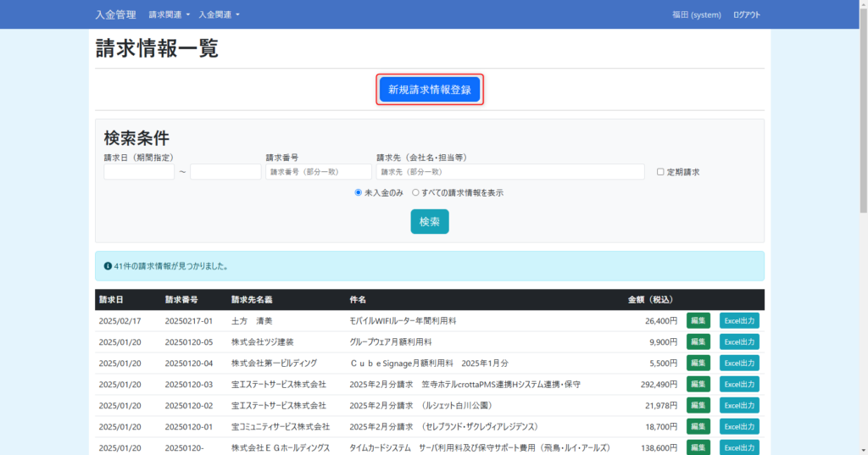
Task: Log out via ログアウト link
Action: pyautogui.click(x=747, y=14)
